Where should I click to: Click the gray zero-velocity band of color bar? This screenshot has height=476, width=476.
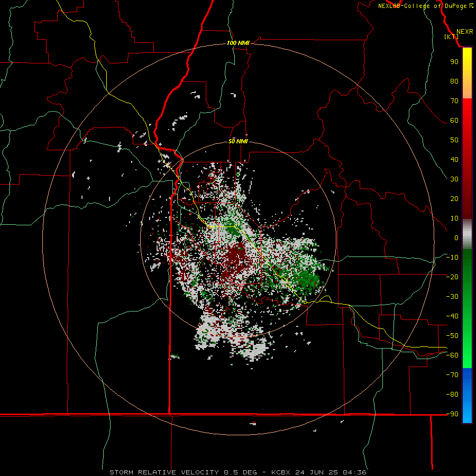(x=467, y=235)
